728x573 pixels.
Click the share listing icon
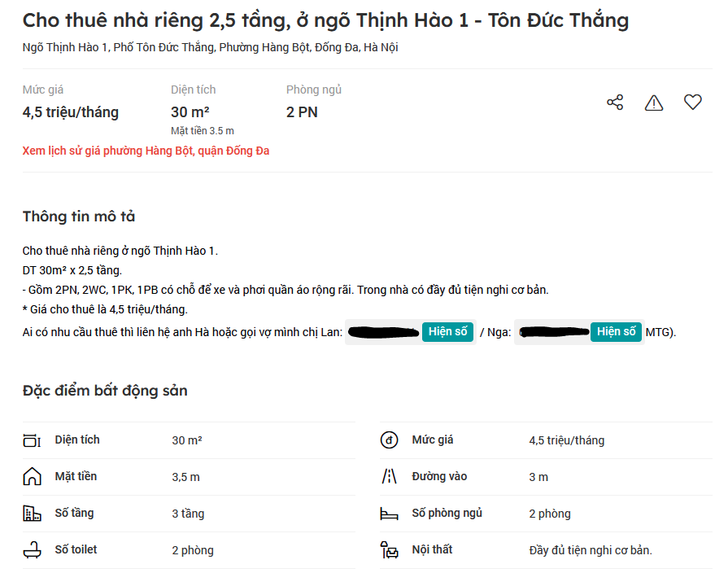[x=615, y=103]
